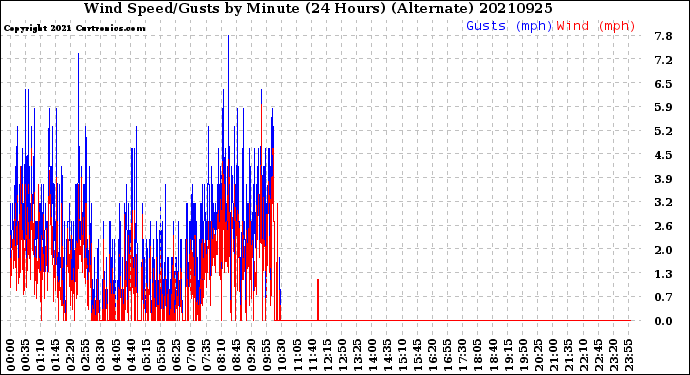Viewport: 690px width, 375px height.
Task: Click the 7.2 y-axis label
Action: pos(663,60)
